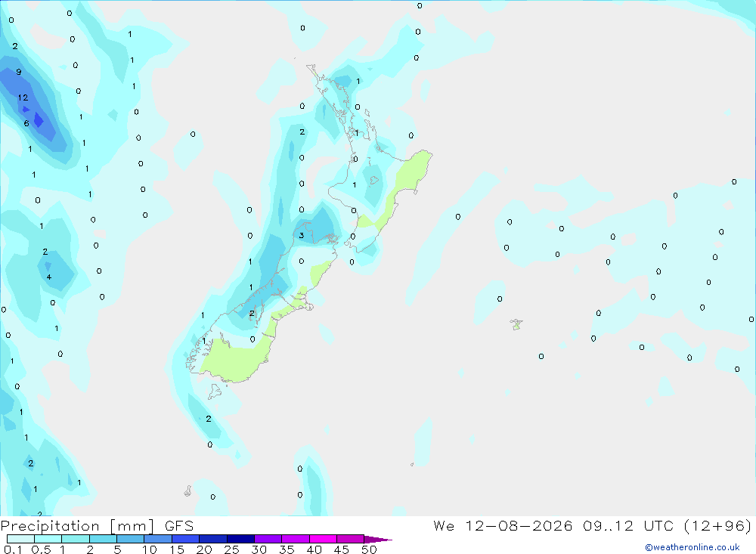Click the '40' legend scale label
Viewport: 756px width, 554px height.
pos(314,549)
